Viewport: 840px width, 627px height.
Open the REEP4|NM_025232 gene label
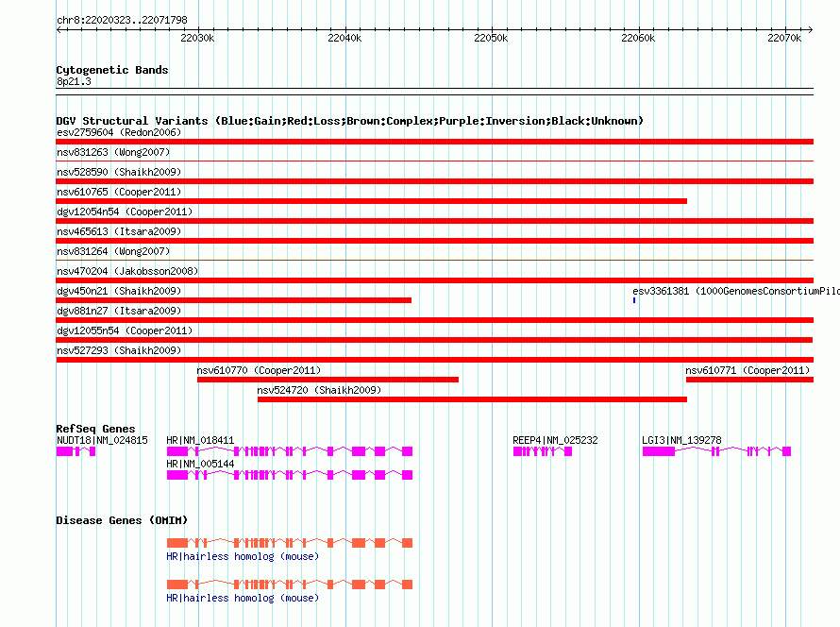point(555,441)
